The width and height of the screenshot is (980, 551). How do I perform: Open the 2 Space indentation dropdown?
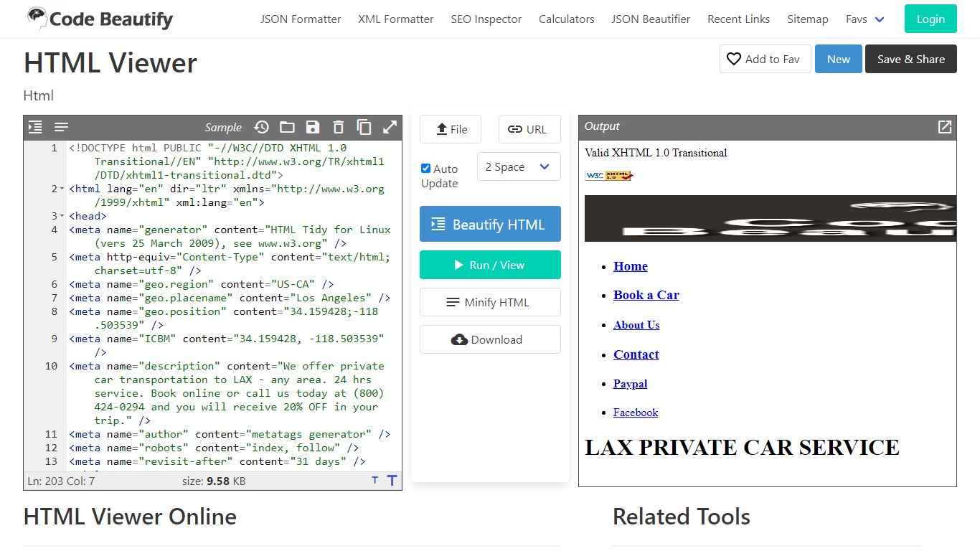coord(519,166)
